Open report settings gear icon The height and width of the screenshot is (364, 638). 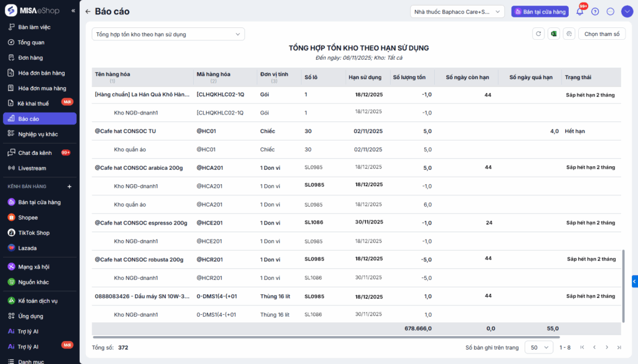click(x=568, y=34)
